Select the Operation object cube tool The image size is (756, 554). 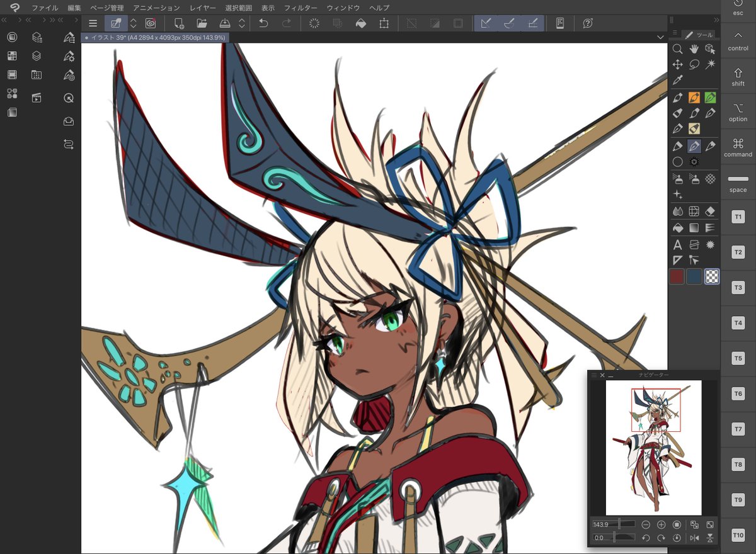[711, 48]
